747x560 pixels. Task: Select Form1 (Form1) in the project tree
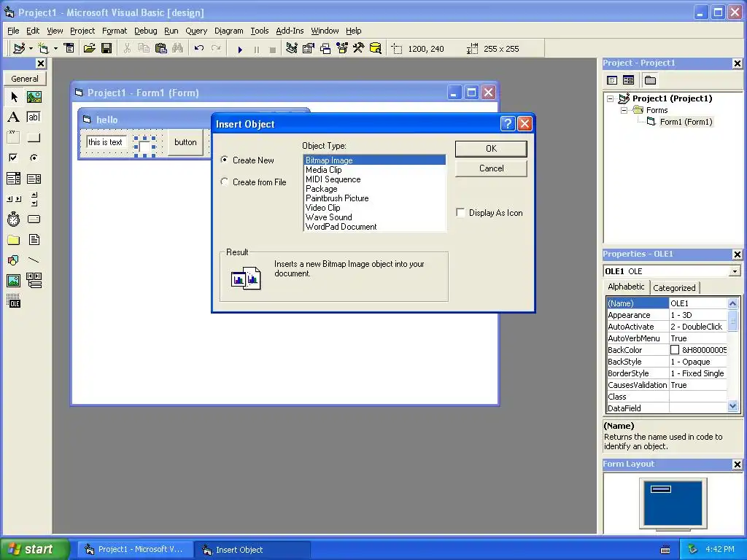coord(686,122)
